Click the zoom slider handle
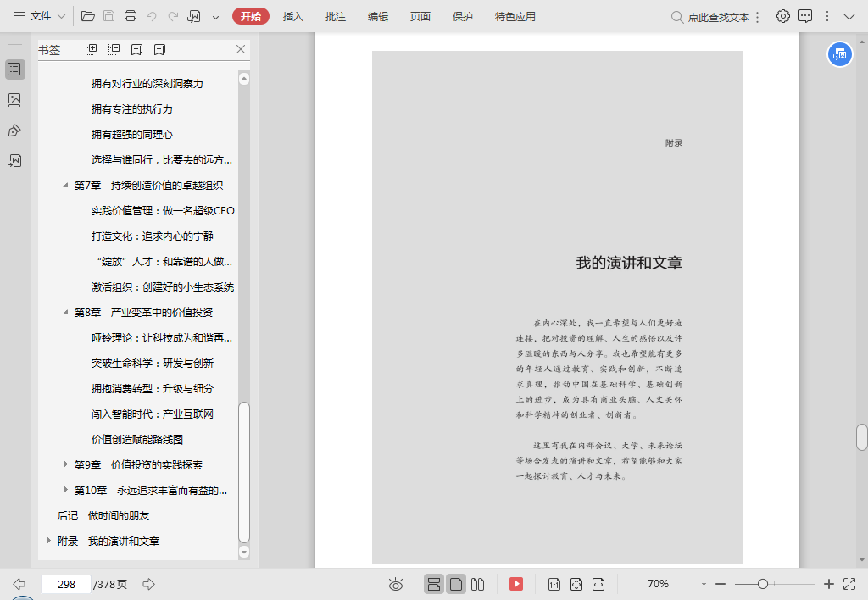The width and height of the screenshot is (868, 600). tap(763, 584)
